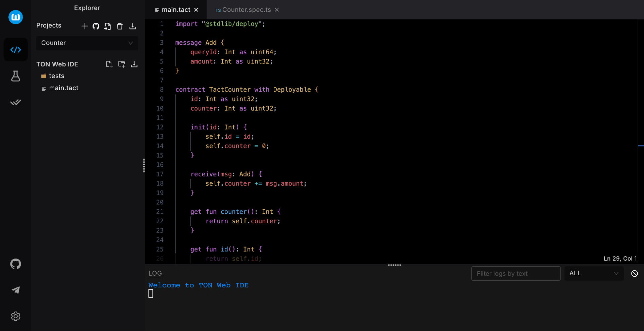Click the 'get fun counter()' code line
The image size is (644, 331).
pyautogui.click(x=235, y=212)
